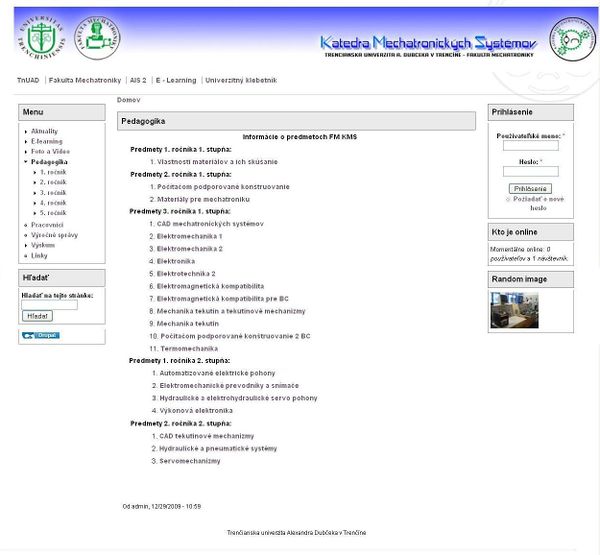Open Termomechanika link
Image resolution: width=600 pixels, height=555 pixels.
pyautogui.click(x=189, y=349)
